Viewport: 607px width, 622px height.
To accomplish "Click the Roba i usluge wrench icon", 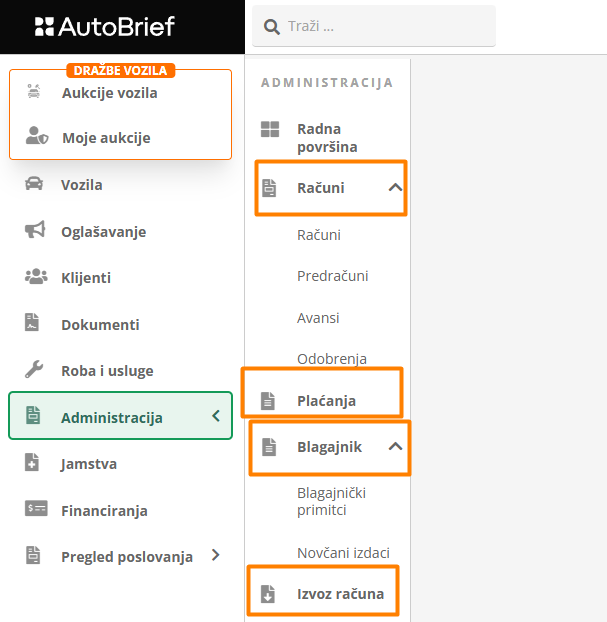I will point(34,370).
